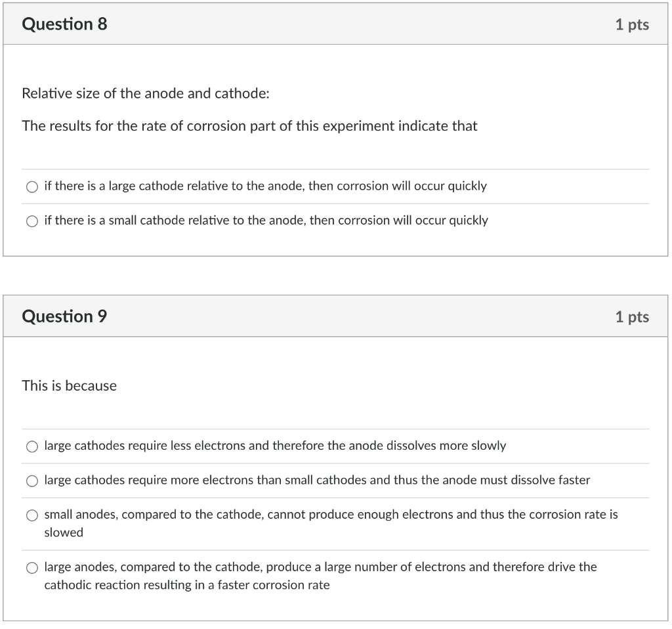Click the 1 pts label of Question 9

pyautogui.click(x=631, y=317)
